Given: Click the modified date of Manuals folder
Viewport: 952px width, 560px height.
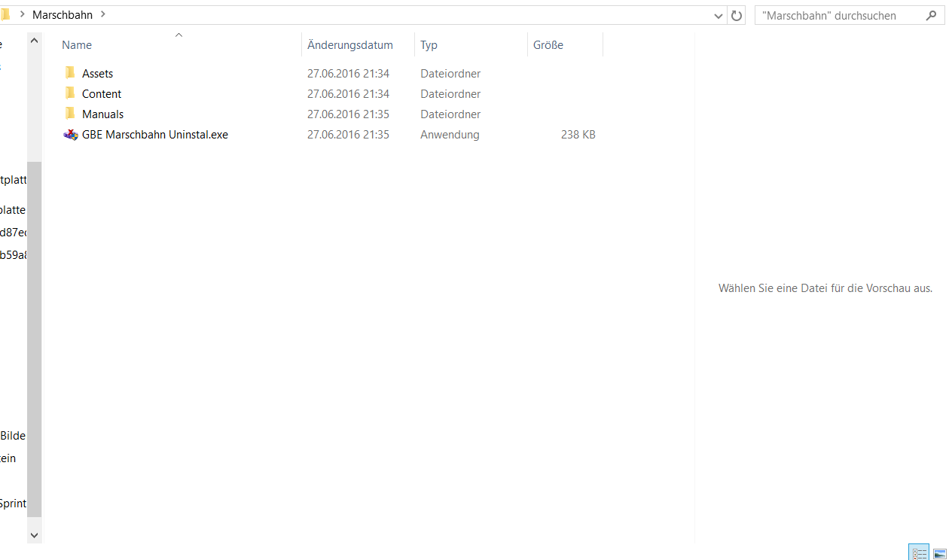Looking at the screenshot, I should [x=348, y=114].
